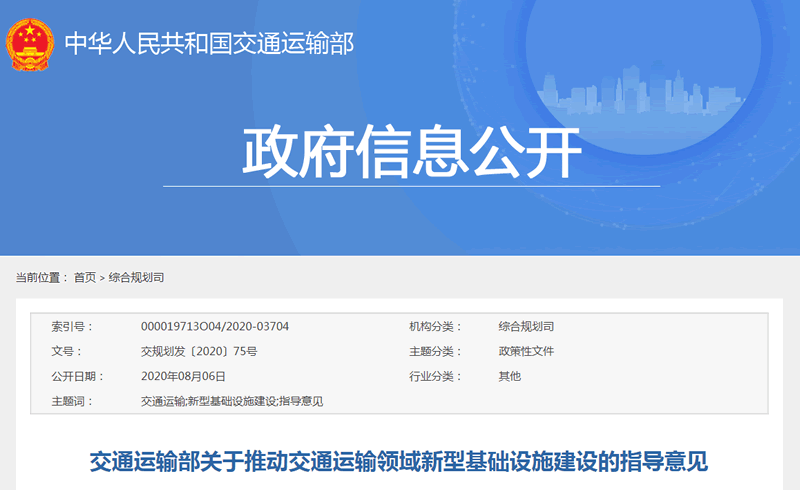Click the article title about 新型基础设施建设

tap(399, 461)
